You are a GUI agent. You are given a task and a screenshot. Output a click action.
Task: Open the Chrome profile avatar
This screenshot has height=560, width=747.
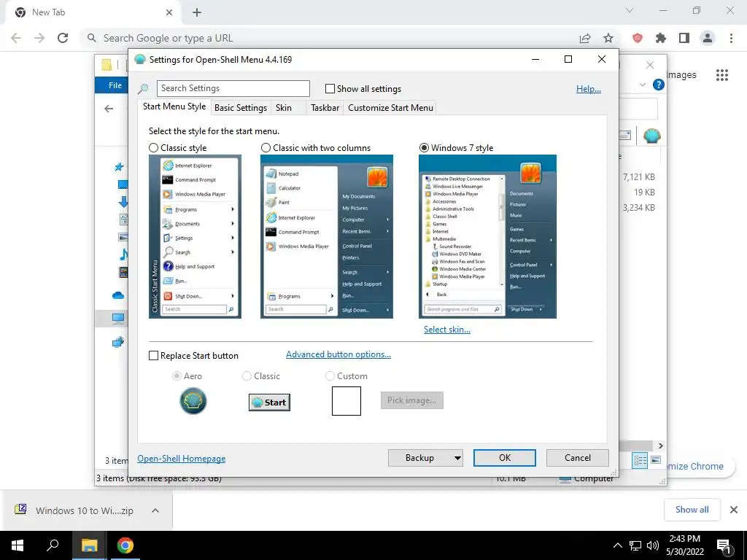[708, 38]
